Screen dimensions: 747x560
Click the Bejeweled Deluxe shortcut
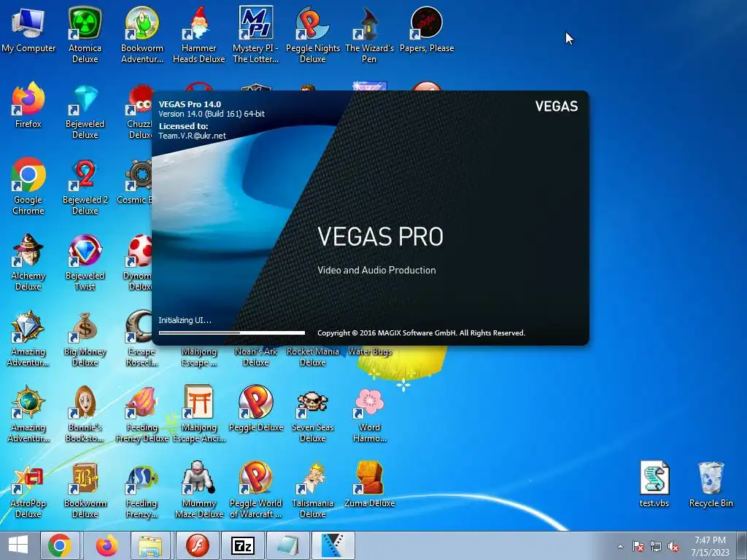(x=85, y=112)
